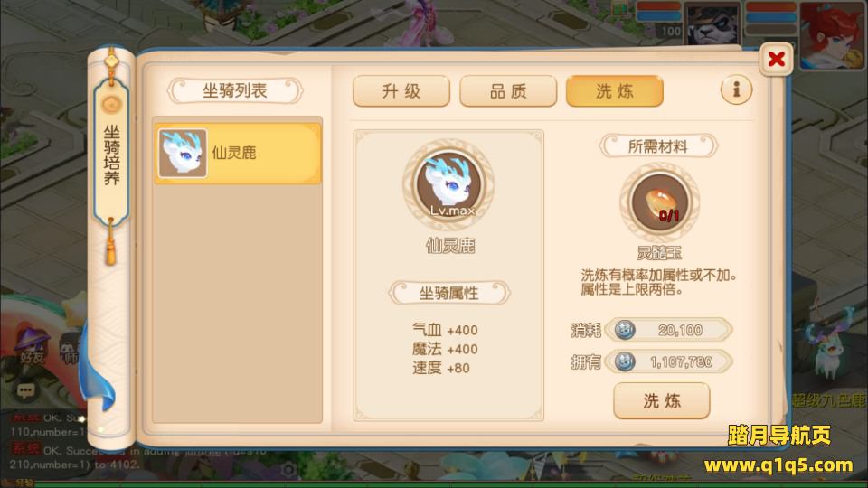Image resolution: width=868 pixels, height=488 pixels.
Task: Click the 灵髓玉 material icon
Action: 659,202
